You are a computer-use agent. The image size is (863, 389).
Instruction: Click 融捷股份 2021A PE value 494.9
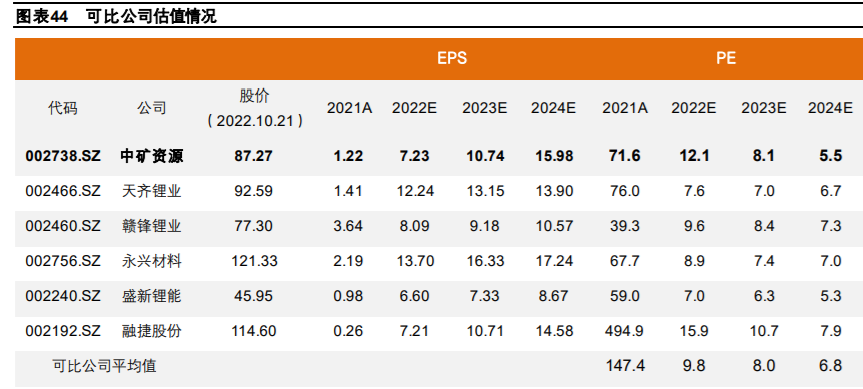[x=624, y=331]
